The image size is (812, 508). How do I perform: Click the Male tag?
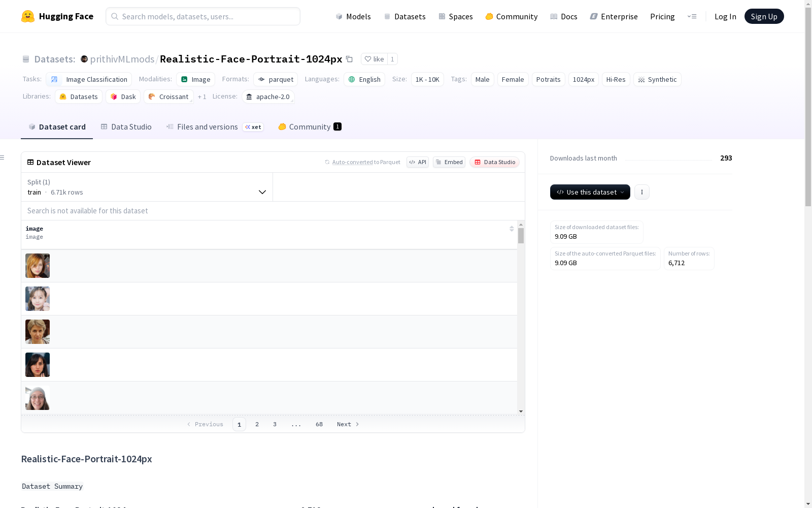(x=483, y=79)
